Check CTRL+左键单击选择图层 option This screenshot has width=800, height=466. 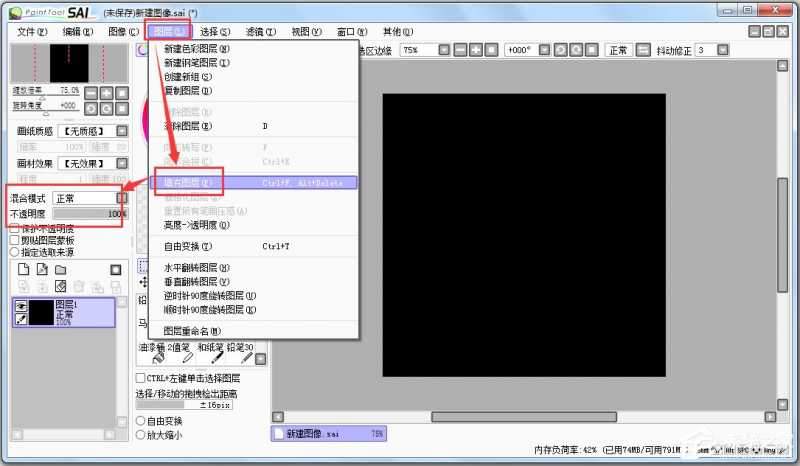pyautogui.click(x=140, y=378)
